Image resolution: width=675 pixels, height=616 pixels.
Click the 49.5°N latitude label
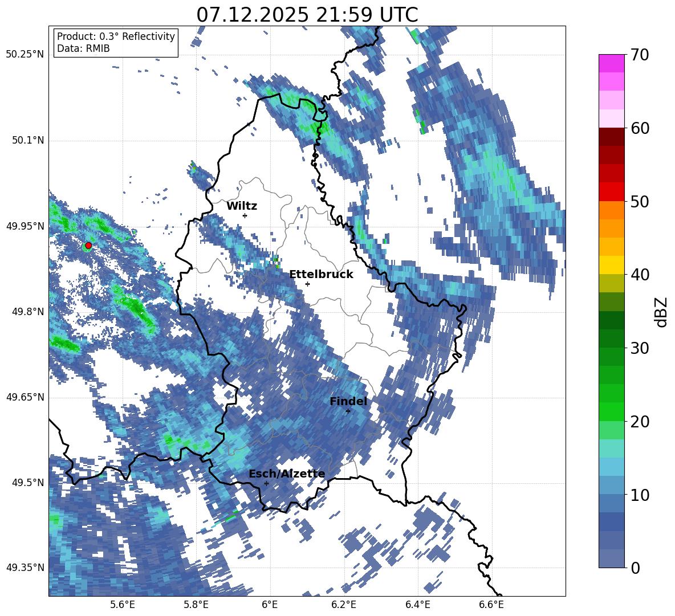click(x=28, y=483)
